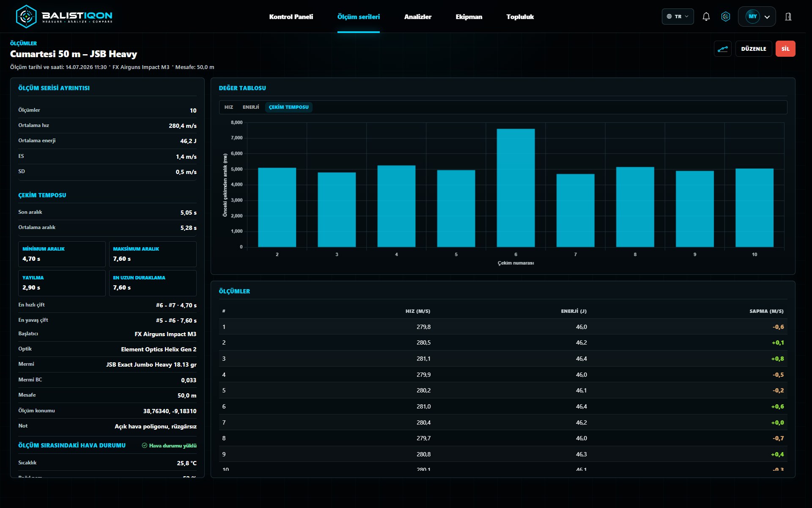Click the chart trend icon beside DÜZENLE
812x508 pixels.
tap(723, 49)
